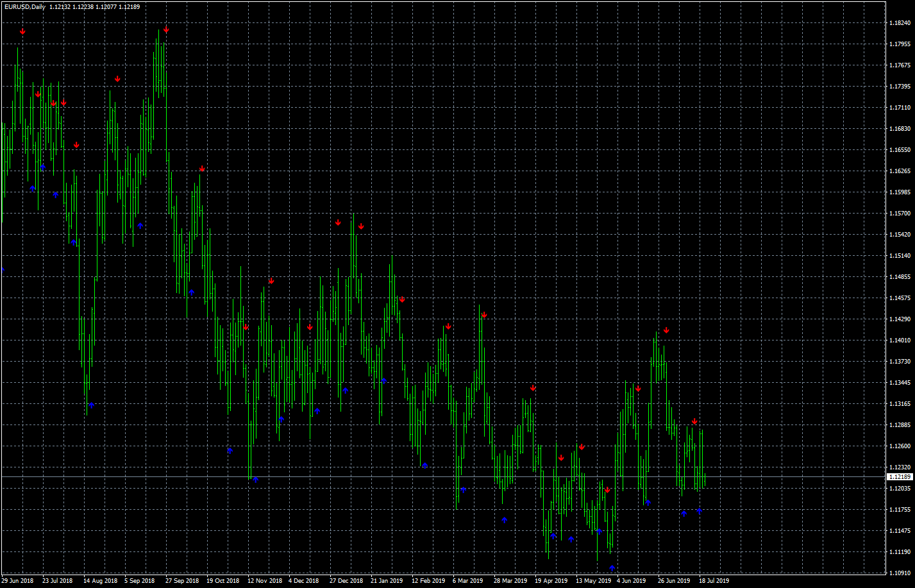Viewport: 915px width, 588px height.
Task: Click the 29 Jun 2018 date label
Action: 17,581
